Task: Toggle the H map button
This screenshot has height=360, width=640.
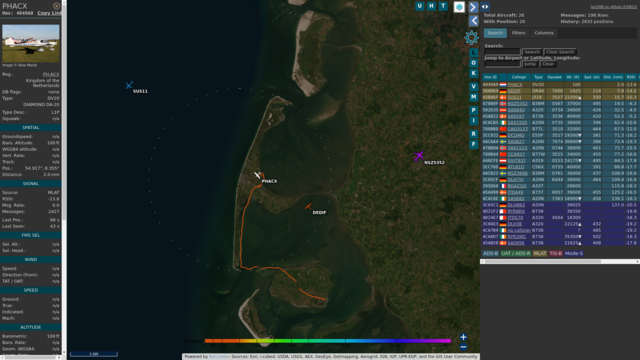Action: pos(431,6)
